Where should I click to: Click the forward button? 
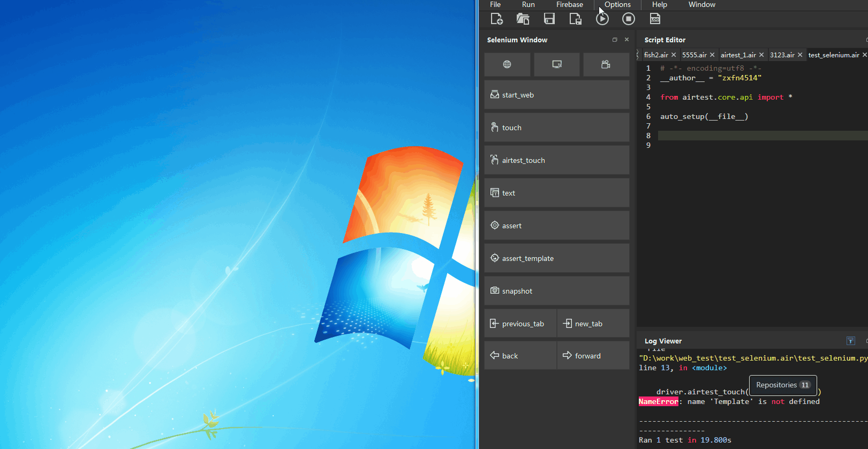click(x=593, y=356)
